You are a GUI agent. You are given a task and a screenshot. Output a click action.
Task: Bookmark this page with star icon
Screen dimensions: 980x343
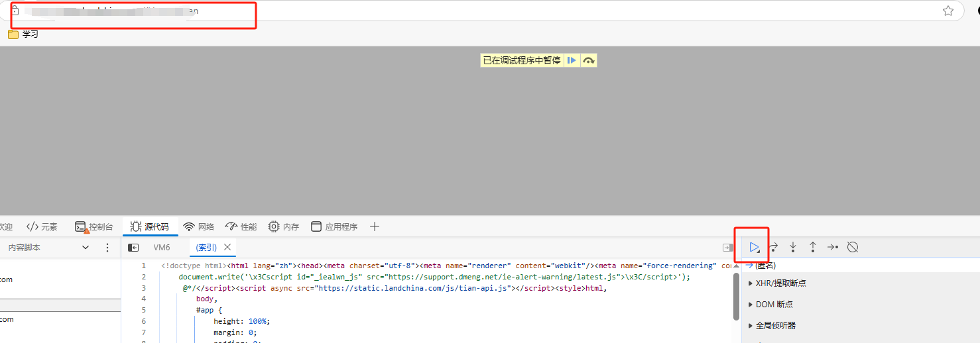948,11
